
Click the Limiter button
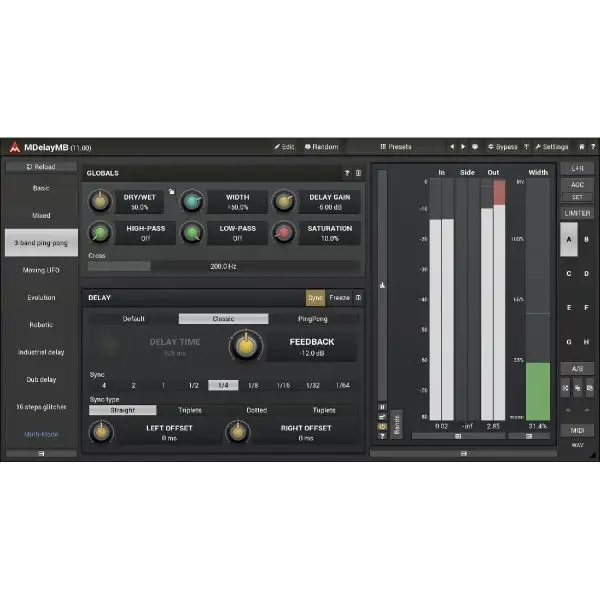[x=577, y=213]
